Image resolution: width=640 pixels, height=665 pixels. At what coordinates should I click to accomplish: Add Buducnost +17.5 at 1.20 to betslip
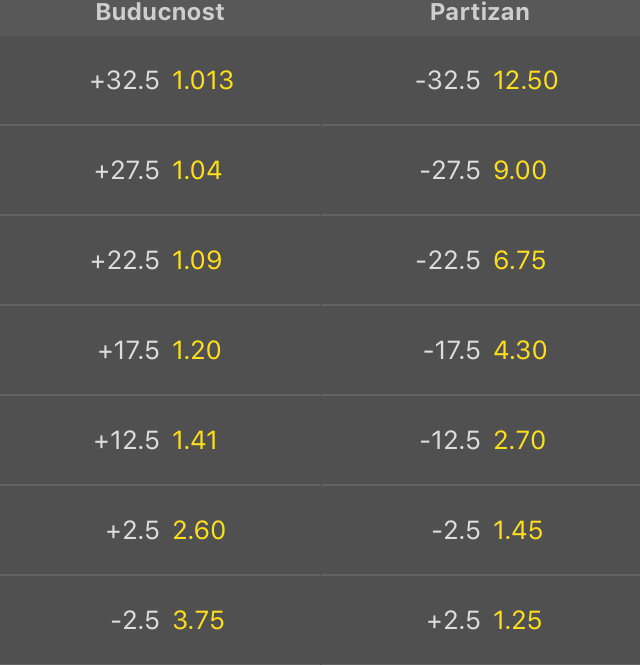tap(160, 351)
